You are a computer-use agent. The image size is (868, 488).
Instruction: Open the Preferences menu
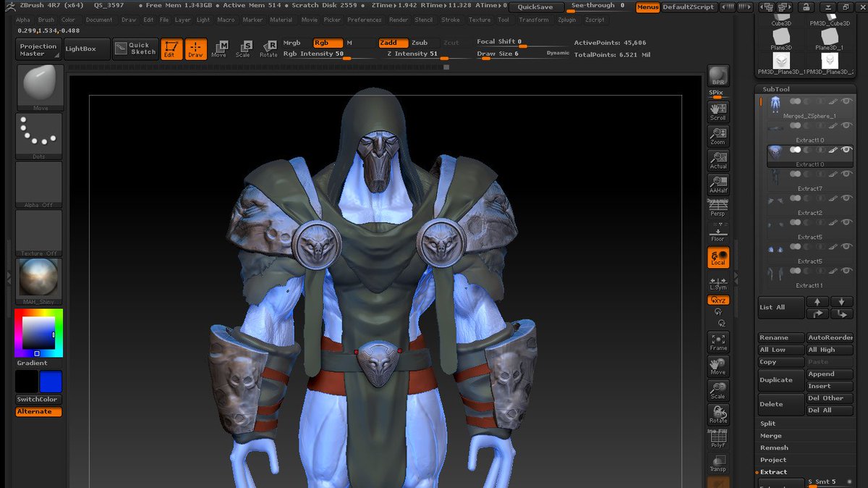tap(365, 20)
